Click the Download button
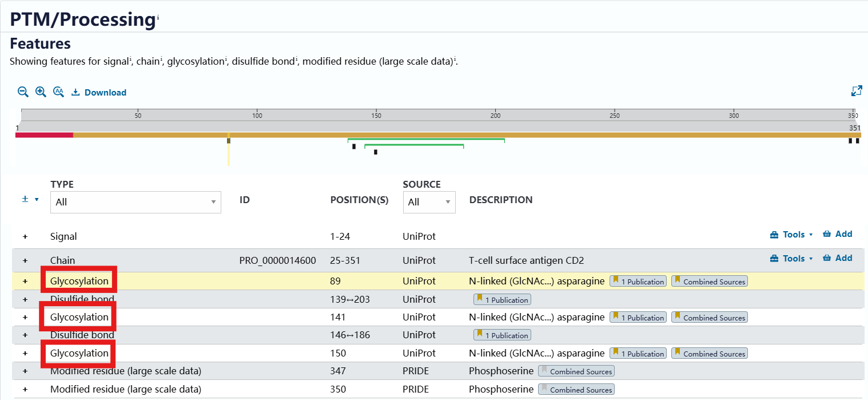This screenshot has width=868, height=400. point(99,93)
